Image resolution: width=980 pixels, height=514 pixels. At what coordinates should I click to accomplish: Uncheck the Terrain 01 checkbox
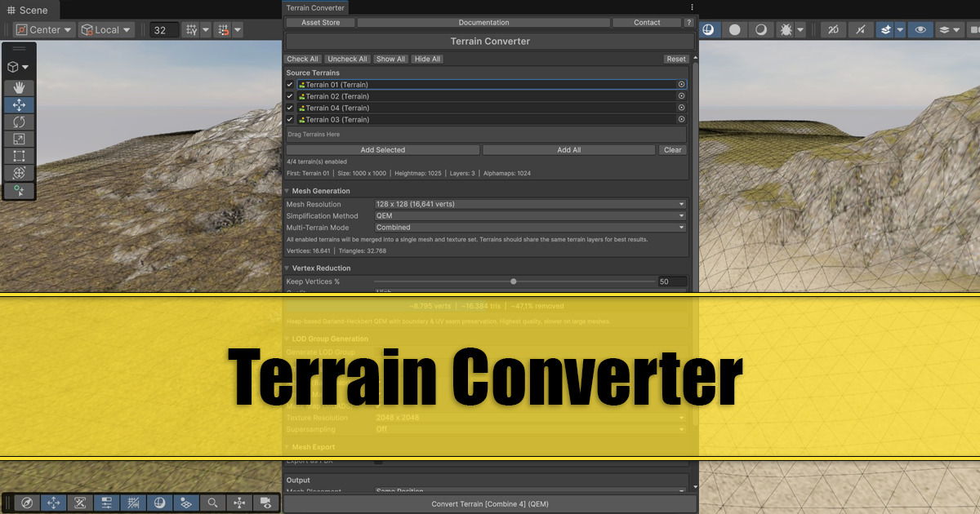290,84
